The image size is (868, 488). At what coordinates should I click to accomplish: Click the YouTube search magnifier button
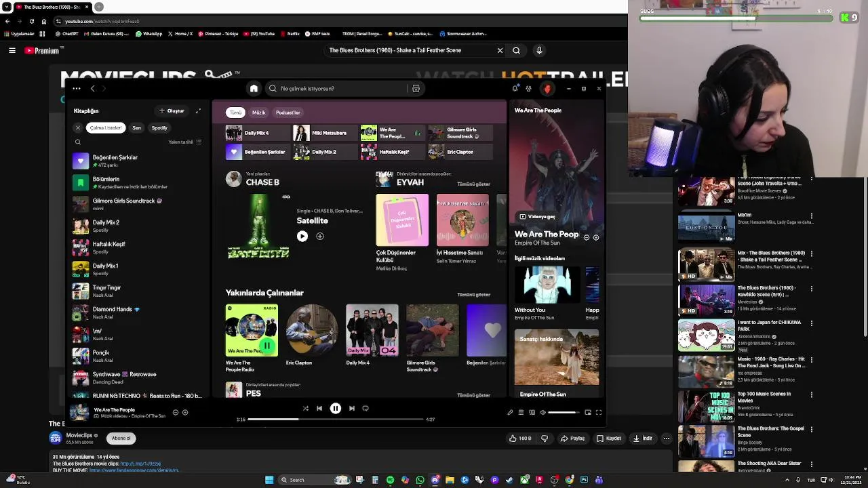click(x=516, y=50)
